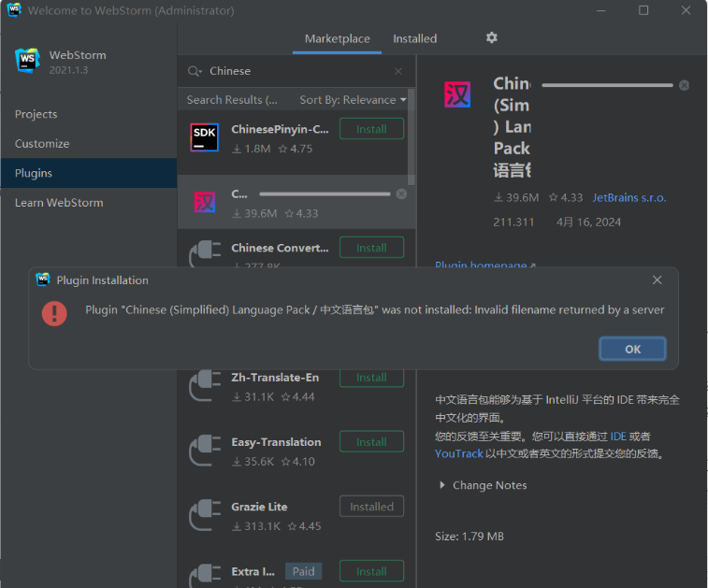Click the details pane download progress bar
The height and width of the screenshot is (588, 708).
607,85
